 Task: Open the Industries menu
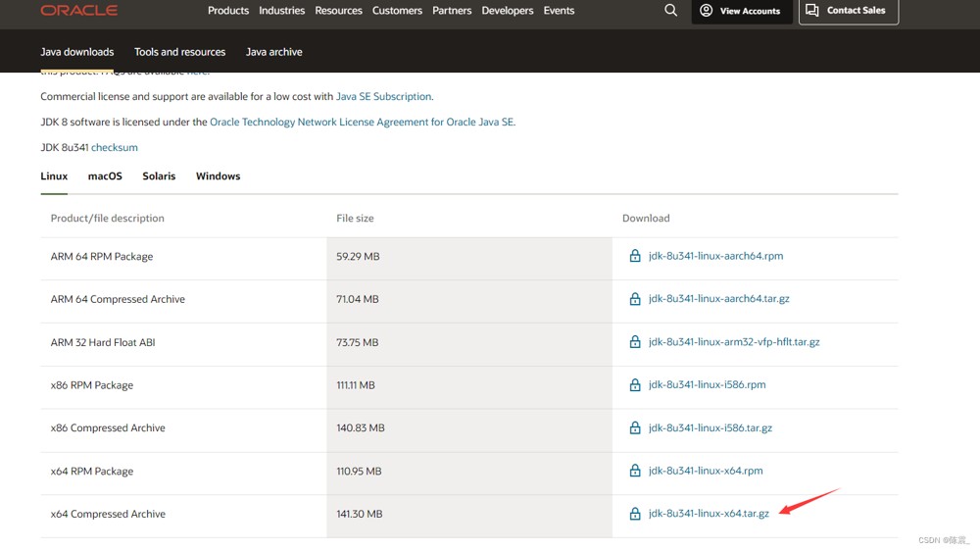(282, 11)
